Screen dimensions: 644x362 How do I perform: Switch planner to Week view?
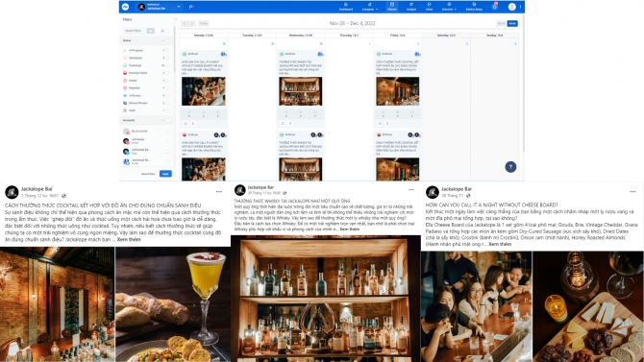click(x=512, y=23)
